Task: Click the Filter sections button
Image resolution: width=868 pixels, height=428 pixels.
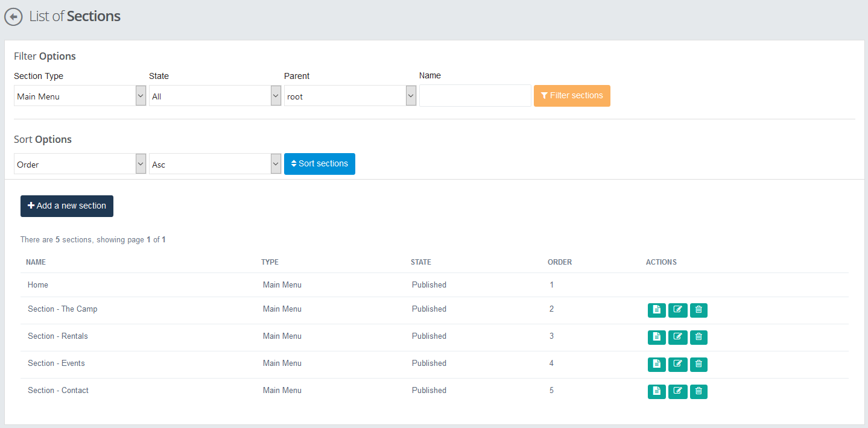Action: coord(572,96)
